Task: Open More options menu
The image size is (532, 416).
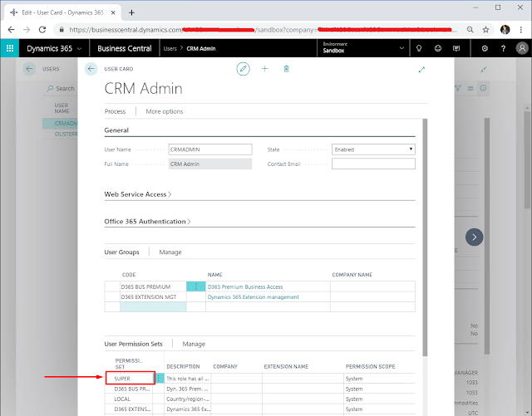Action: point(165,111)
